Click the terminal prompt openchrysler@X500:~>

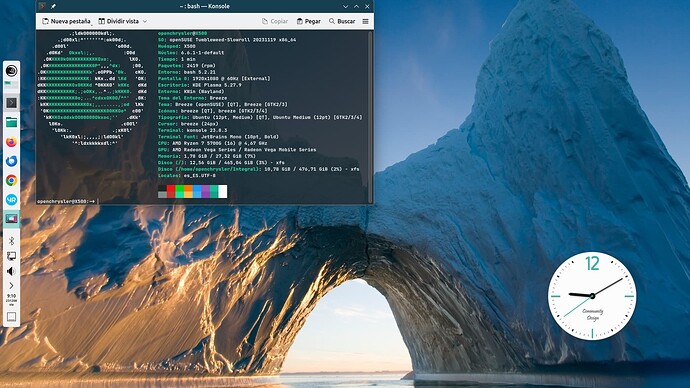point(66,201)
